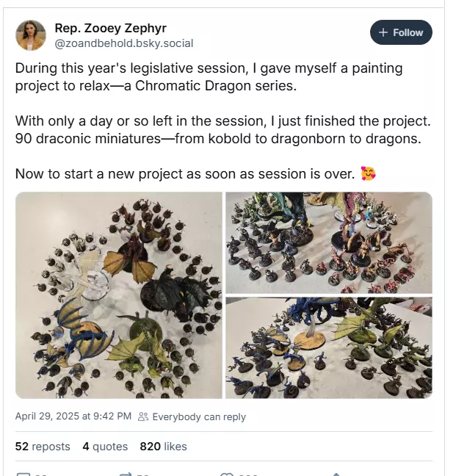
Task: Show the 820 likes list
Action: tap(163, 447)
